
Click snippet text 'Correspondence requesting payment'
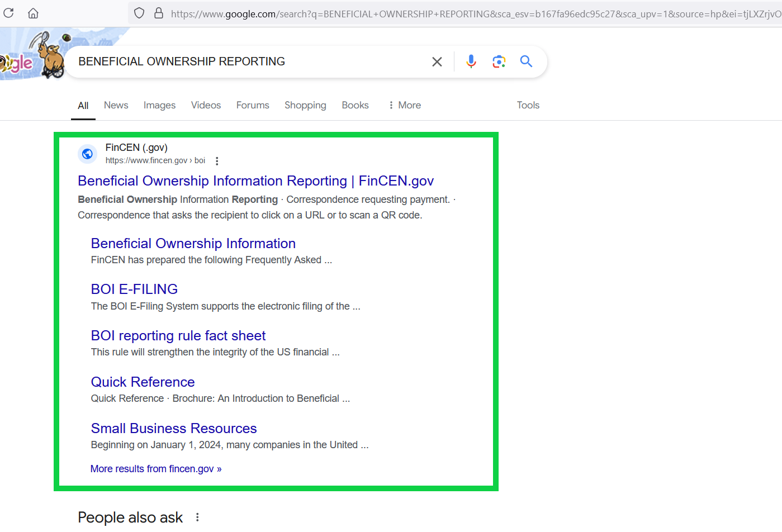click(368, 199)
